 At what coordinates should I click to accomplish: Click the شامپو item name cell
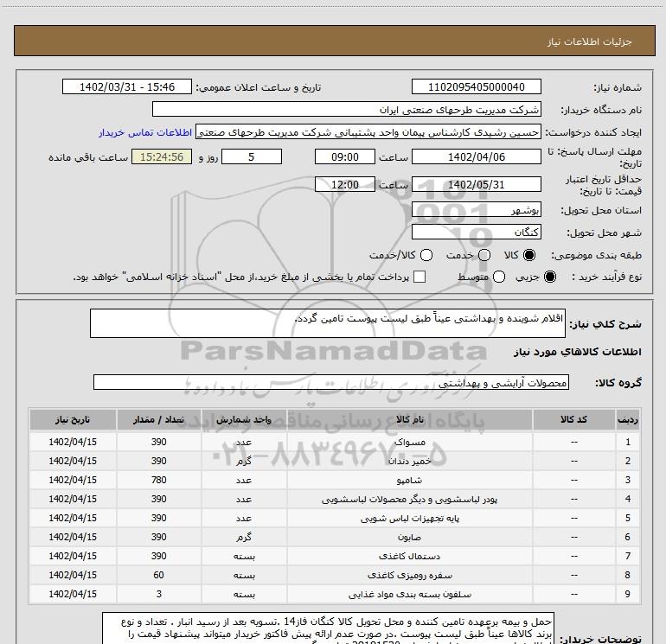point(410,480)
